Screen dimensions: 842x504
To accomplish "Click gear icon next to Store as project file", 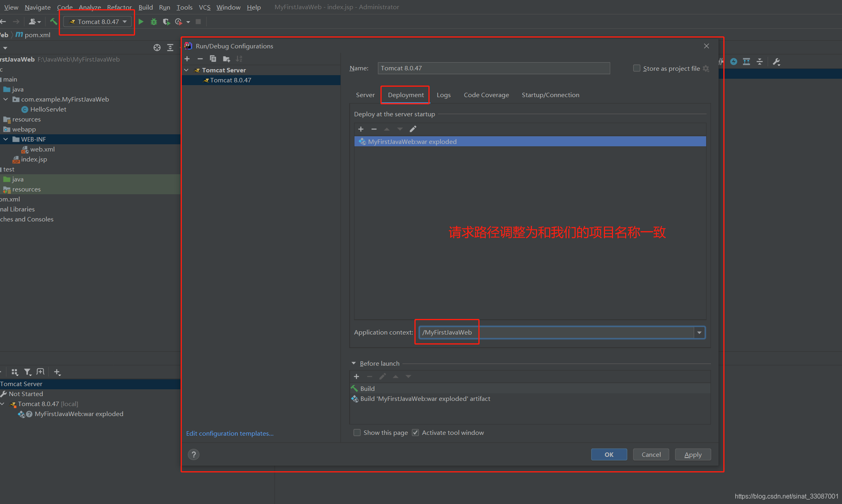I will pyautogui.click(x=706, y=68).
